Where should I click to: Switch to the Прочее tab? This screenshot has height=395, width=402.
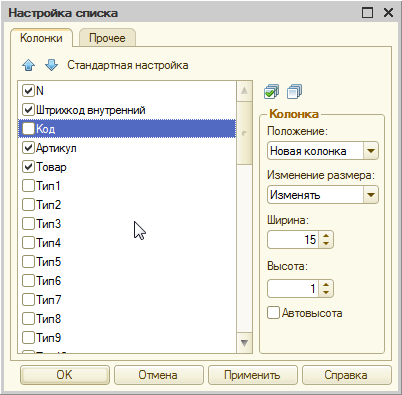(x=107, y=38)
